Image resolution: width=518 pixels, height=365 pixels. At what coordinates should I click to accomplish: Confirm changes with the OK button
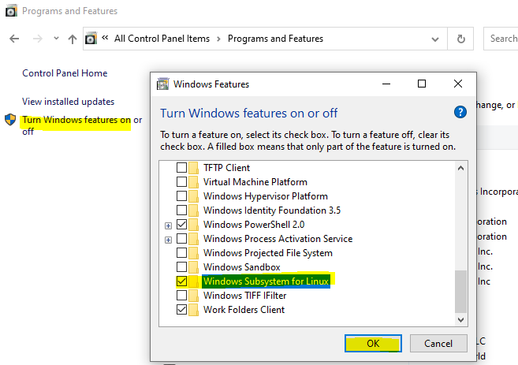373,343
